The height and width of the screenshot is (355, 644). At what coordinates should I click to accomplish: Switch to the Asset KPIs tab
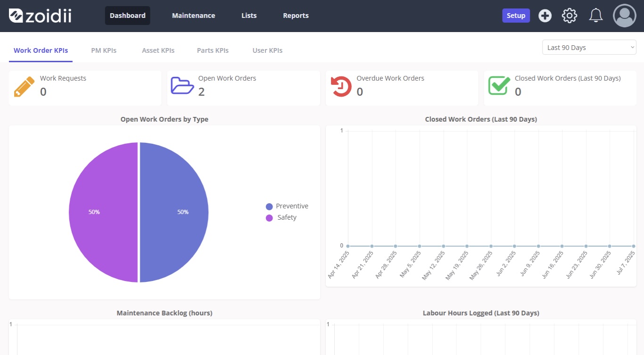(x=158, y=50)
